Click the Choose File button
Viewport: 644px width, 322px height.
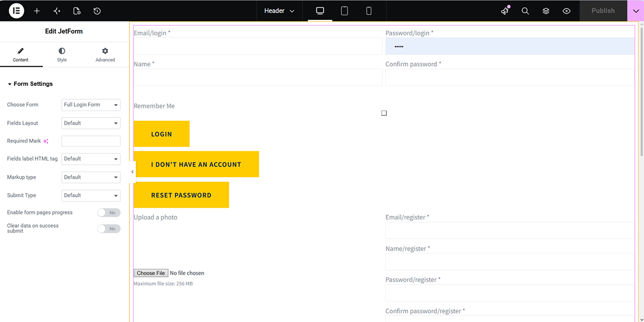(x=151, y=273)
